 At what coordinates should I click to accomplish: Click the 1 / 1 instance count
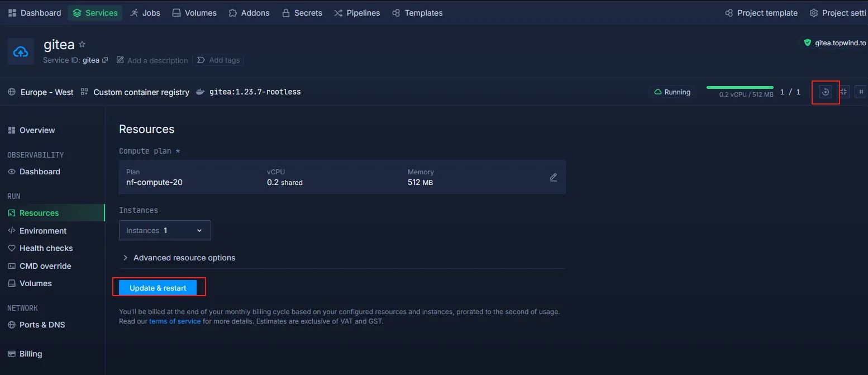[x=790, y=92]
